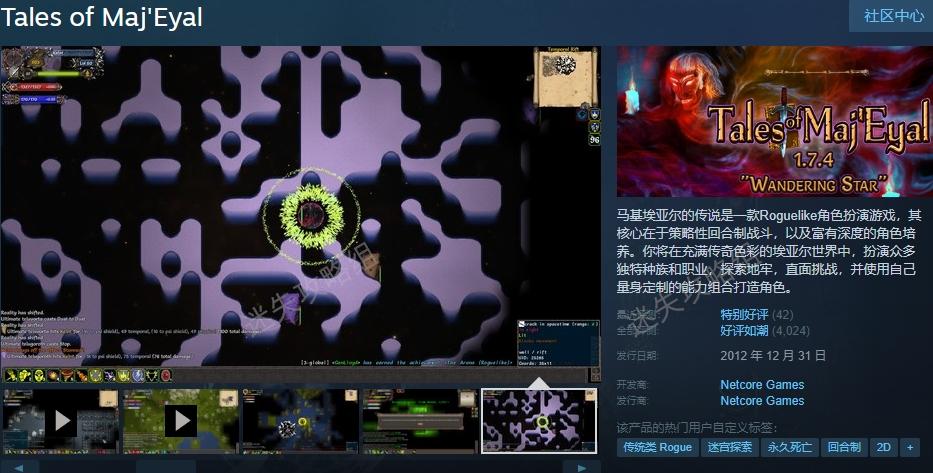Click the yellow alien face skill icon on hotbar
This screenshot has width=933, height=473.
pyautogui.click(x=39, y=375)
